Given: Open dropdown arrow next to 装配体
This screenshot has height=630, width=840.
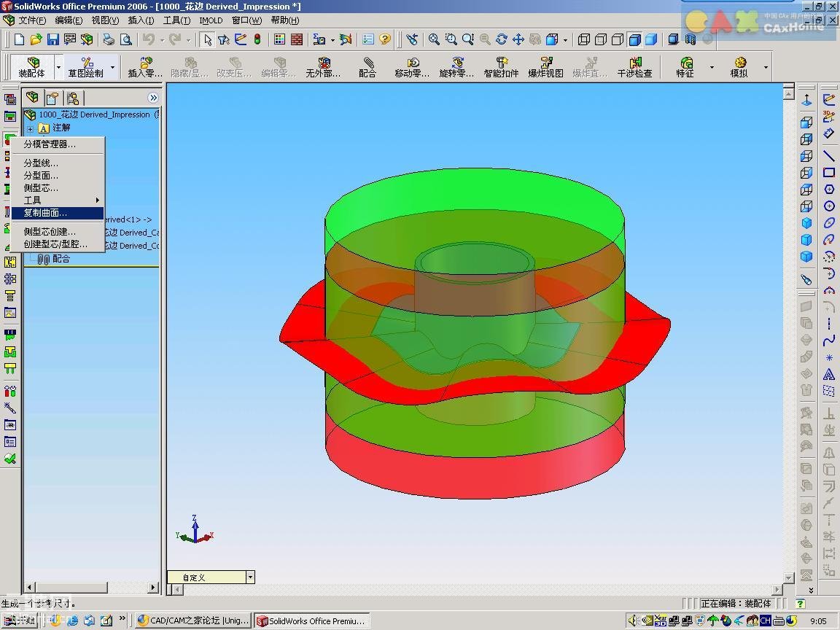Looking at the screenshot, I should (x=58, y=67).
